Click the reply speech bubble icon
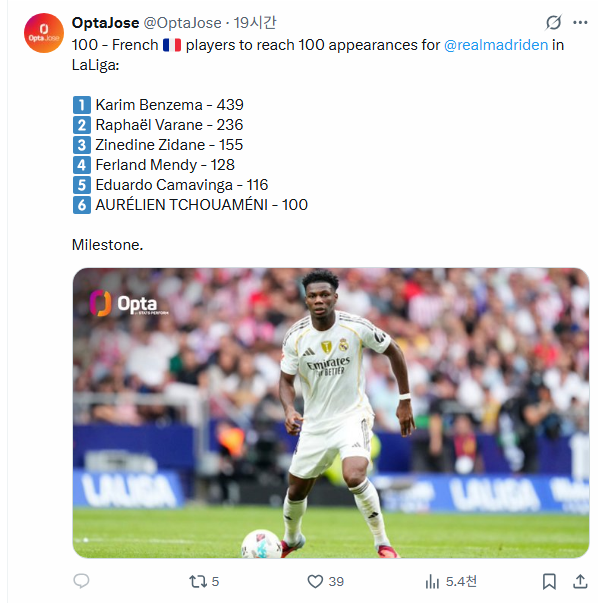 pyautogui.click(x=81, y=581)
